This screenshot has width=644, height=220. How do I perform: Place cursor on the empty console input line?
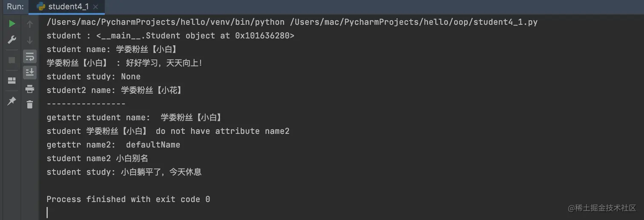(x=128, y=213)
